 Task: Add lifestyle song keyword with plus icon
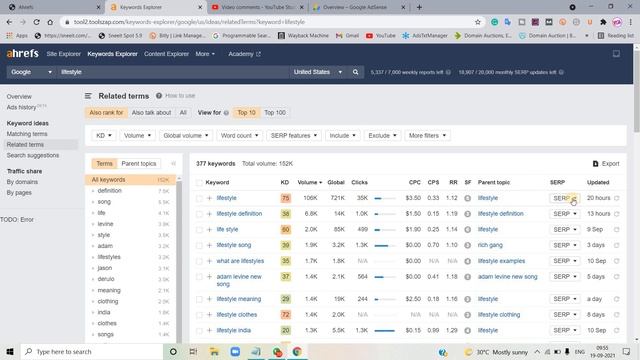pyautogui.click(x=210, y=245)
